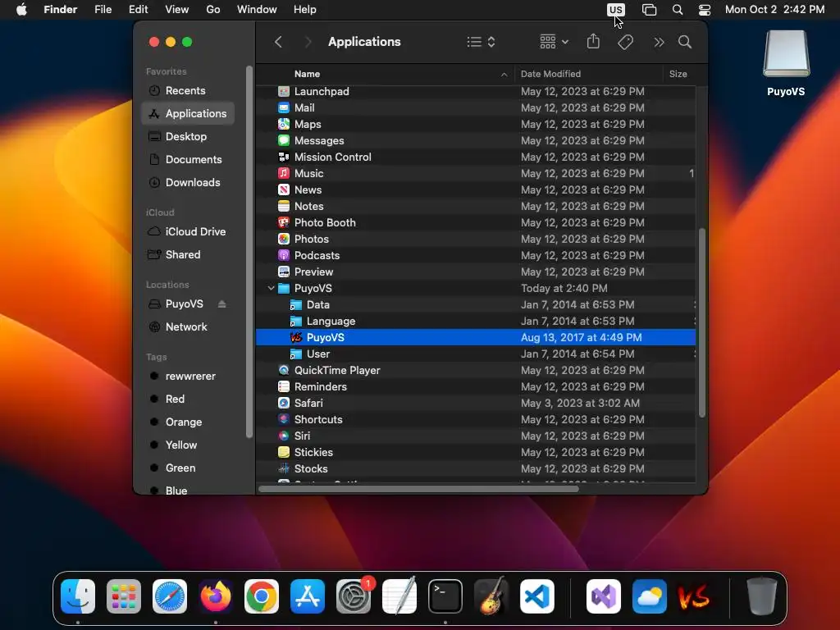Select the Green tag in sidebar
Viewport: 840px width, 630px height.
click(188, 468)
